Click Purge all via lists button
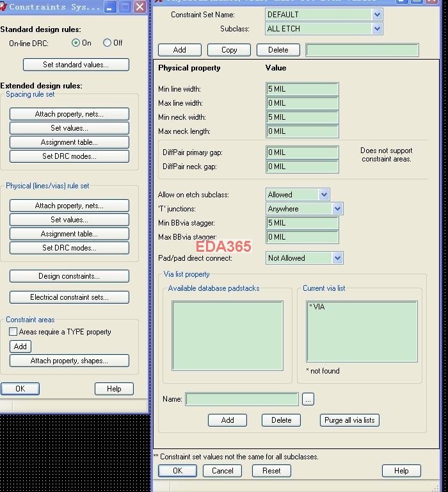 point(349,420)
